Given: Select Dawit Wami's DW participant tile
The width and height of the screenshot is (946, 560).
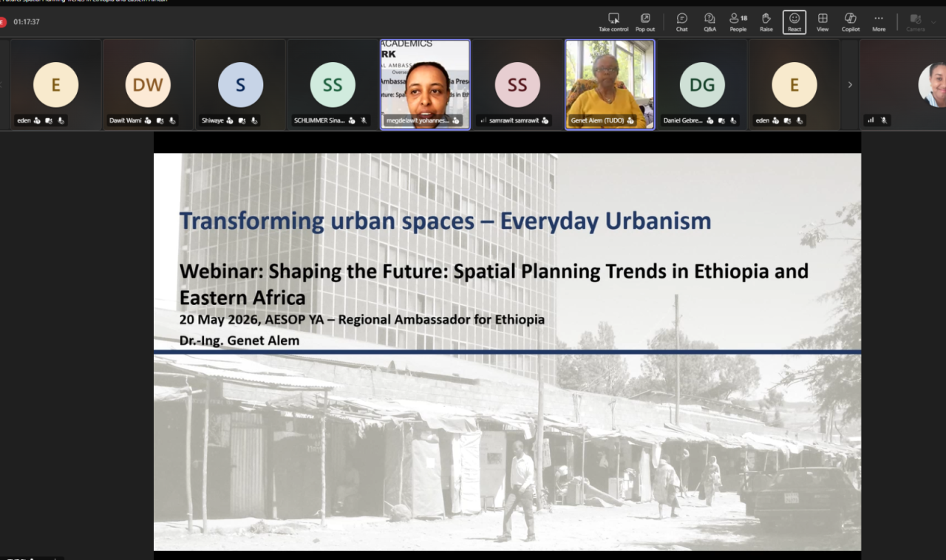Looking at the screenshot, I should tap(148, 85).
